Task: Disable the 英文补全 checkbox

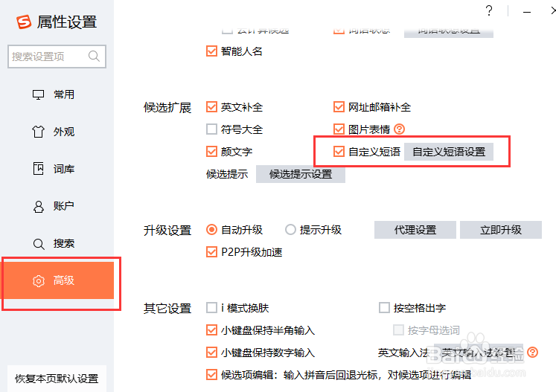Action: (x=212, y=107)
